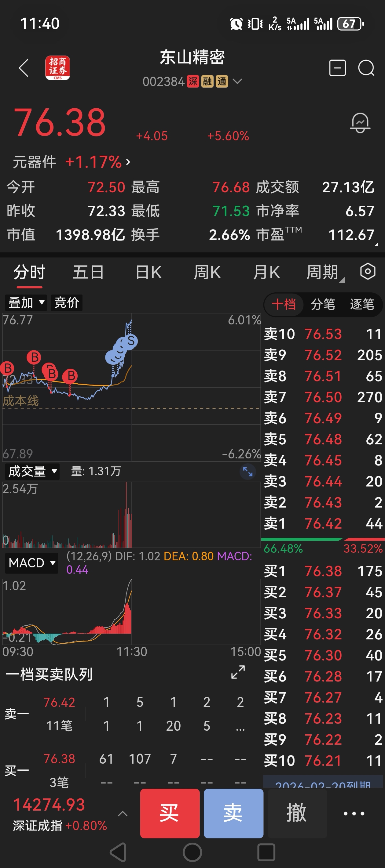Open the 成交量 indicator dropdown
Viewport: 385px width, 868px height.
32,472
